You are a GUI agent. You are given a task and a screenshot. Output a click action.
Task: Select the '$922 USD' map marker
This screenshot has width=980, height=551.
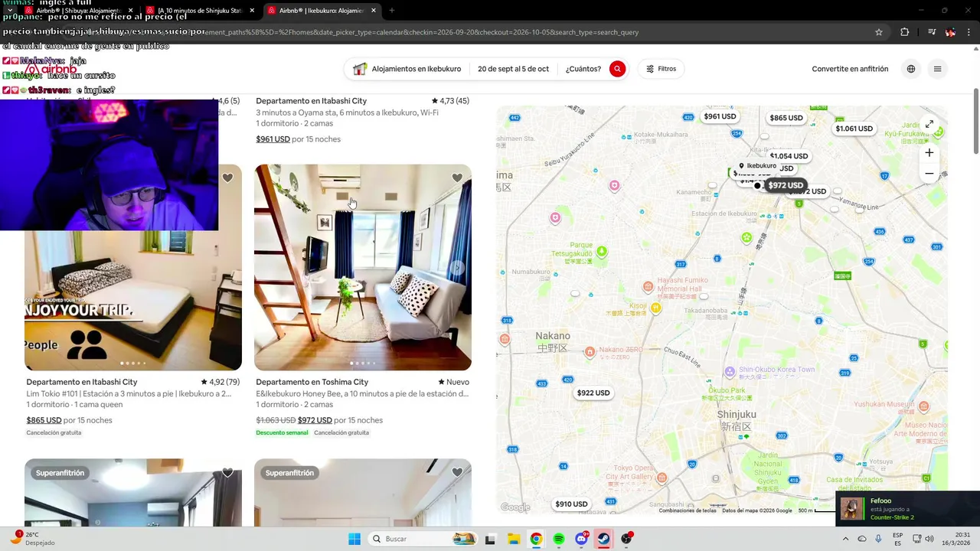(593, 393)
